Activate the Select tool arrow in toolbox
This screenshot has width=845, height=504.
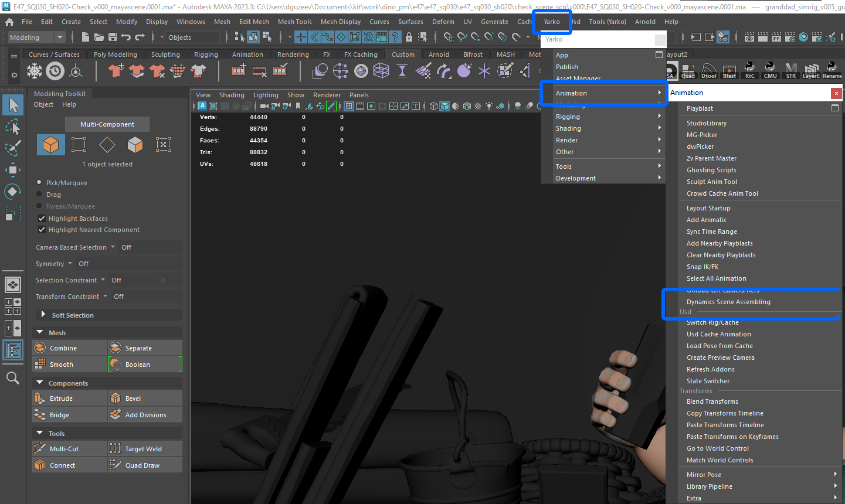pyautogui.click(x=13, y=105)
